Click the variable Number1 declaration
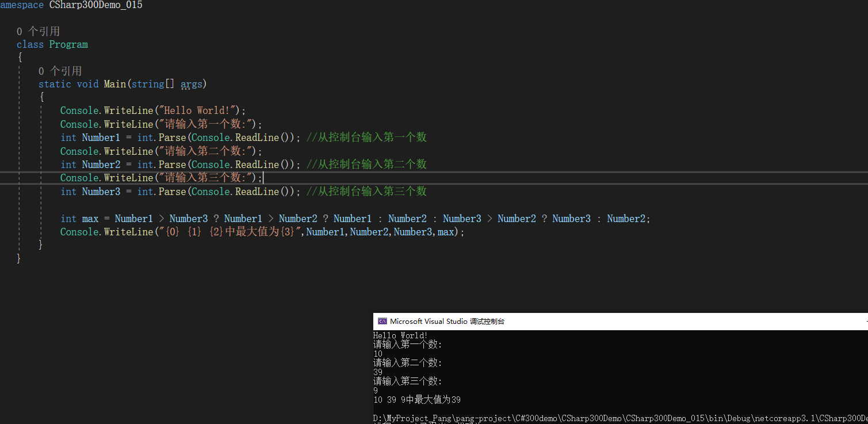 (x=101, y=137)
